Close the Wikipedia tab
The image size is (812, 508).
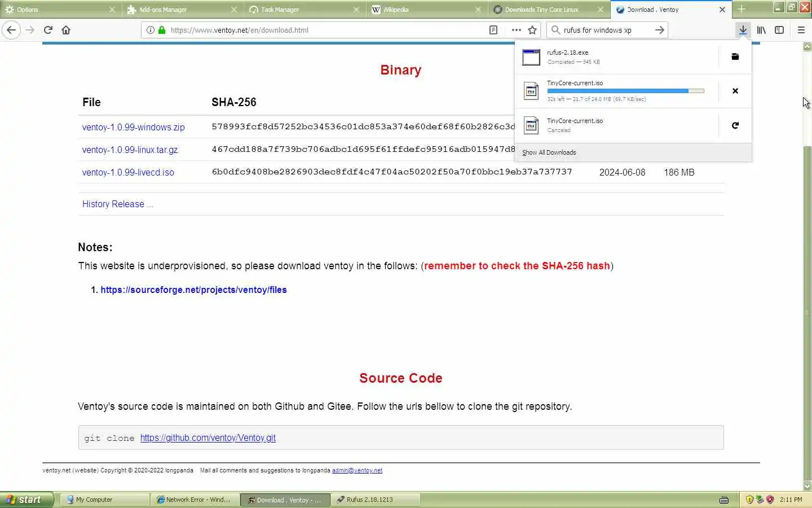(478, 10)
